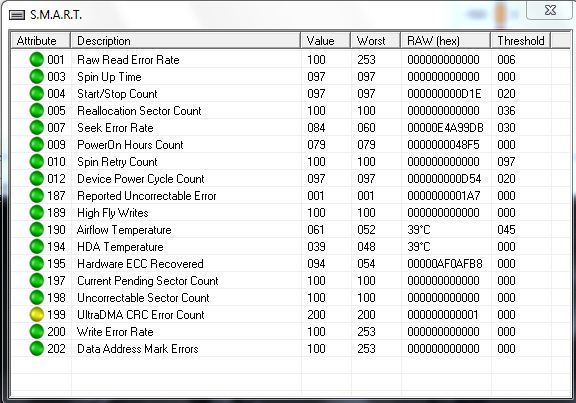Image resolution: width=576 pixels, height=403 pixels.
Task: Click RAW value 00000AF0AFB8
Action: tap(444, 263)
